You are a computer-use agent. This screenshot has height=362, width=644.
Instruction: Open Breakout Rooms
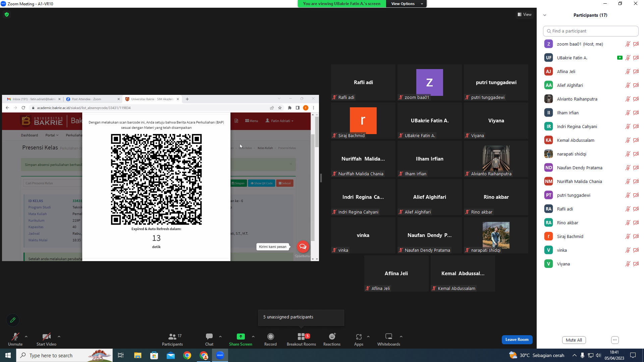click(301, 339)
